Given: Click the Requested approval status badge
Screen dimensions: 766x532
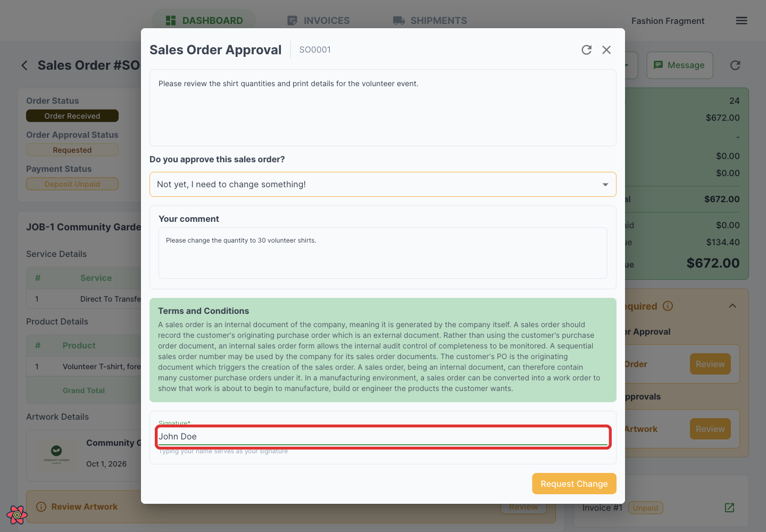Looking at the screenshot, I should point(72,150).
